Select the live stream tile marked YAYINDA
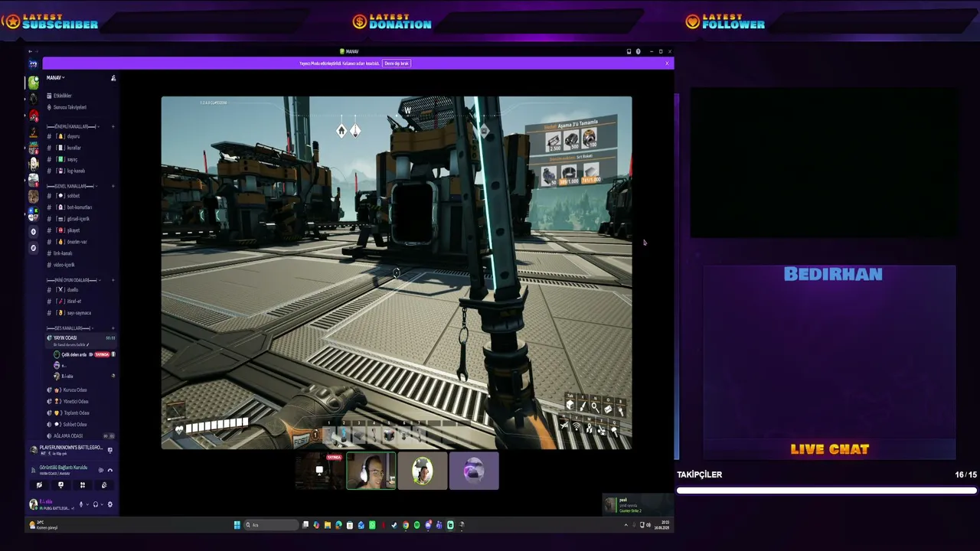Screen dimensions: 980x551 pyautogui.click(x=319, y=471)
